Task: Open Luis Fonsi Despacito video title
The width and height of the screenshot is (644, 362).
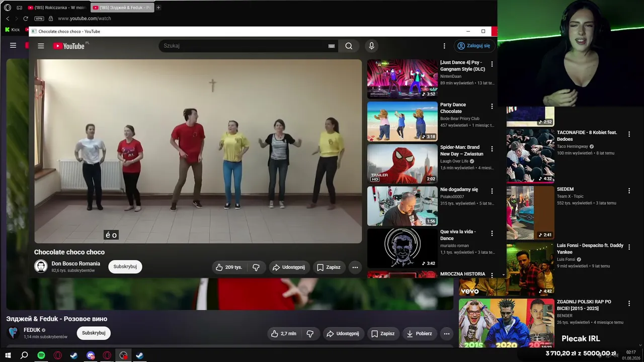Action: (590, 249)
